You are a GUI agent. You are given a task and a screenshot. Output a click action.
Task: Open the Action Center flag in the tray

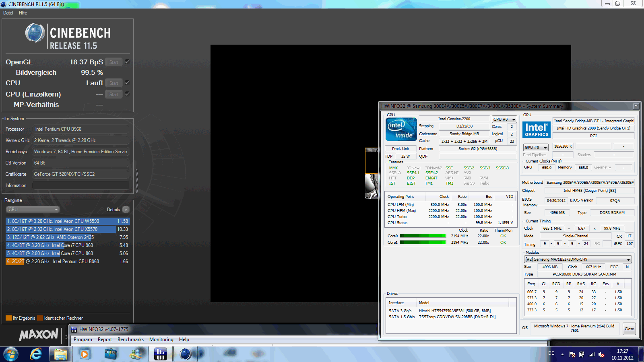(572, 354)
